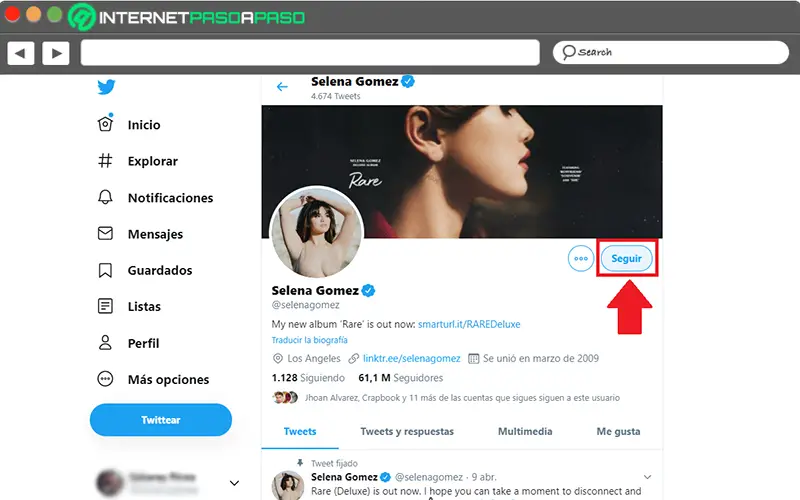The width and height of the screenshot is (800, 500).
Task: Click '@selenagomez' handle under profile name
Action: click(x=305, y=305)
